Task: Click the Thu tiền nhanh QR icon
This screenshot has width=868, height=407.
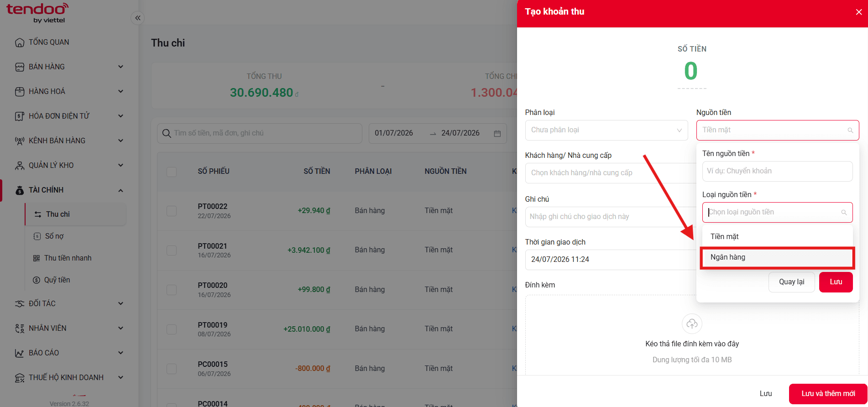Action: coord(37,258)
